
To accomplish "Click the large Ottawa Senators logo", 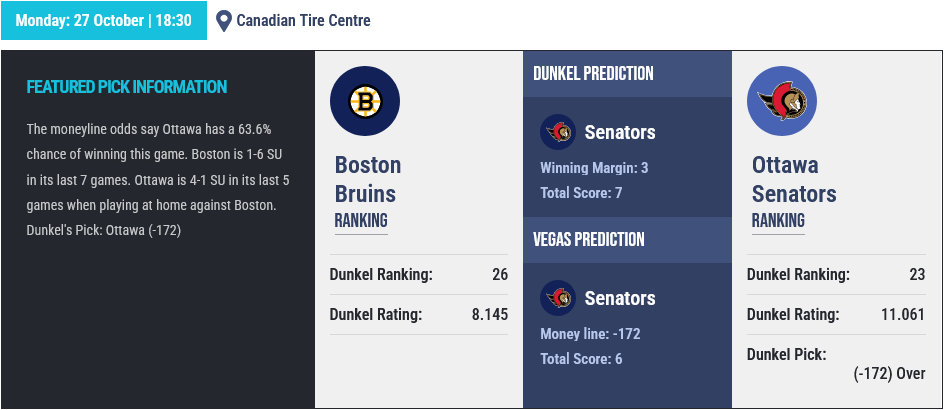I will [782, 101].
